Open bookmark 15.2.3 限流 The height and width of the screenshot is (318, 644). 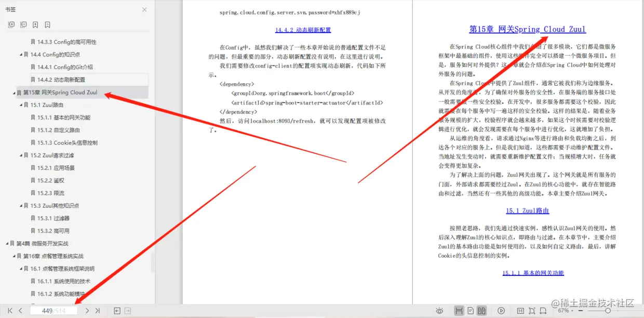pos(51,193)
